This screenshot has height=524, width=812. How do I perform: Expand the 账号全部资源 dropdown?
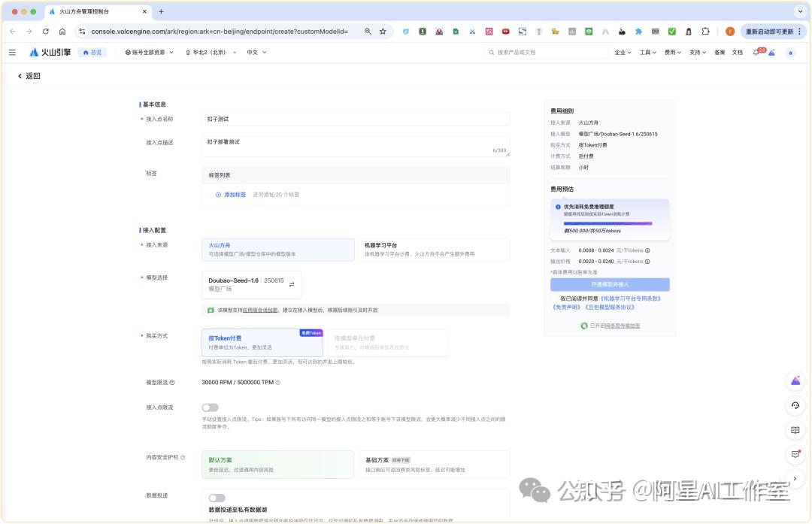click(x=149, y=53)
